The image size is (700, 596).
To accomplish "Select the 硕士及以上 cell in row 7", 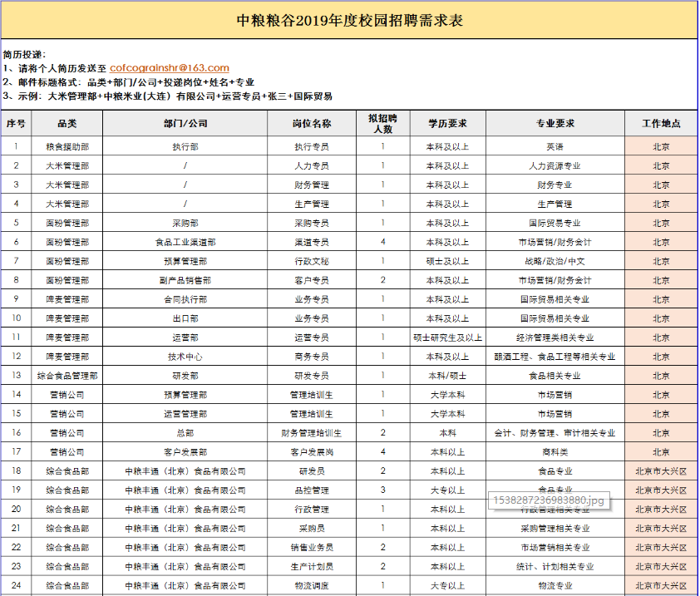I will (448, 261).
